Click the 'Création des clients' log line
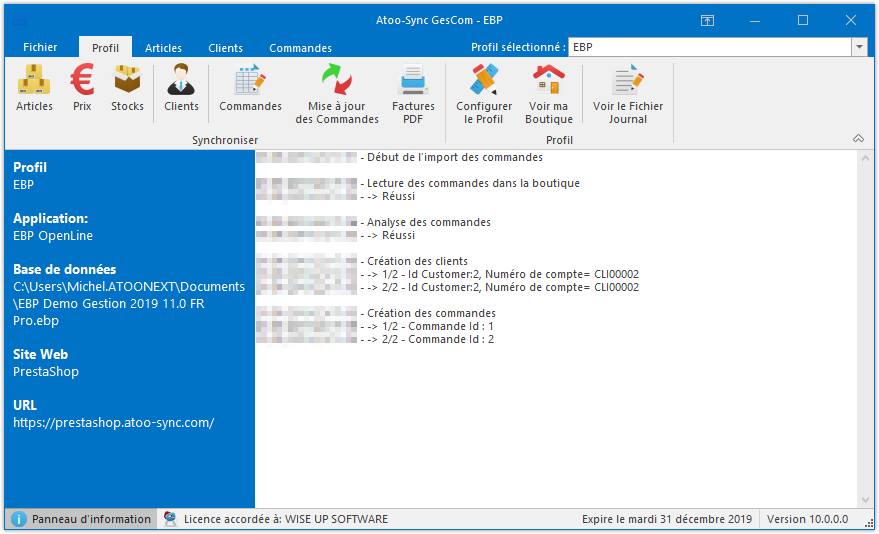The width and height of the screenshot is (879, 534). point(414,261)
